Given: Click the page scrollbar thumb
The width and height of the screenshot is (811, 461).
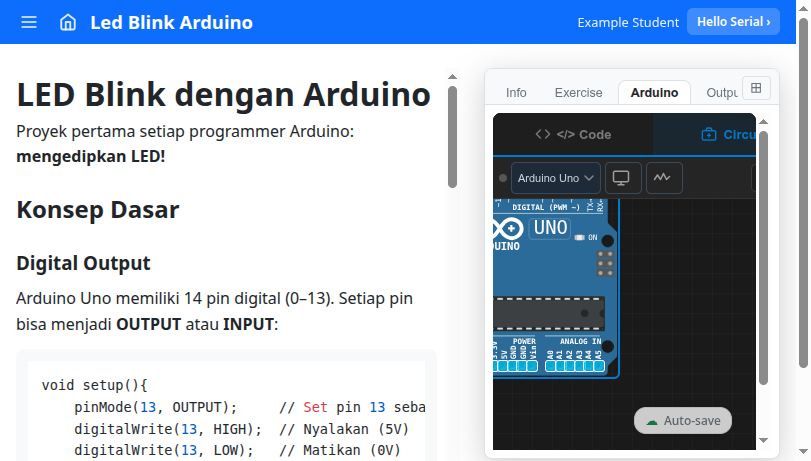Looking at the screenshot, I should pyautogui.click(x=803, y=193).
